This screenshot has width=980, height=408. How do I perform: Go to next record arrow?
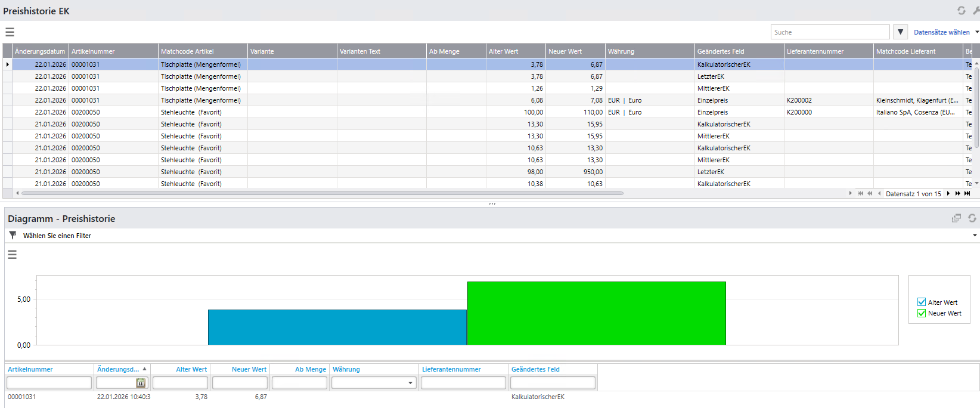(948, 193)
